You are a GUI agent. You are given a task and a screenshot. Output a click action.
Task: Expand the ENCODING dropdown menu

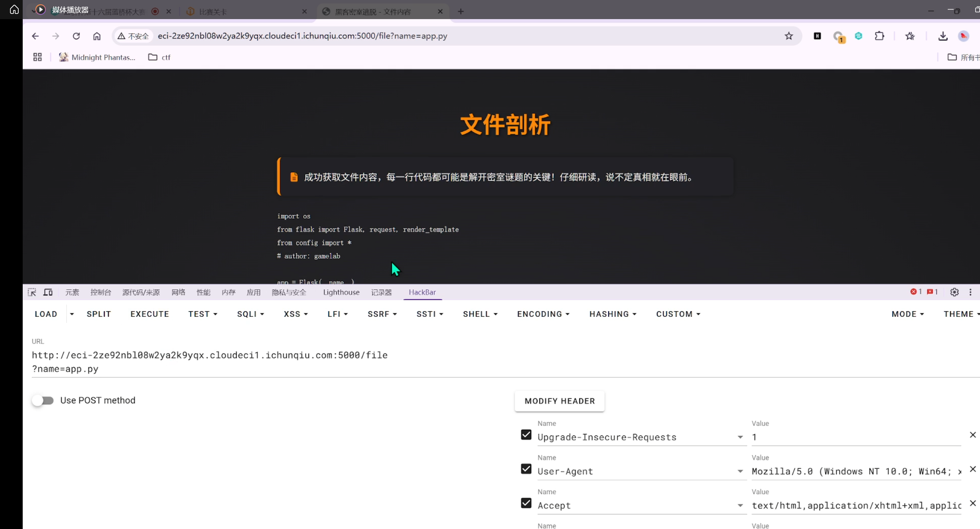(x=543, y=314)
